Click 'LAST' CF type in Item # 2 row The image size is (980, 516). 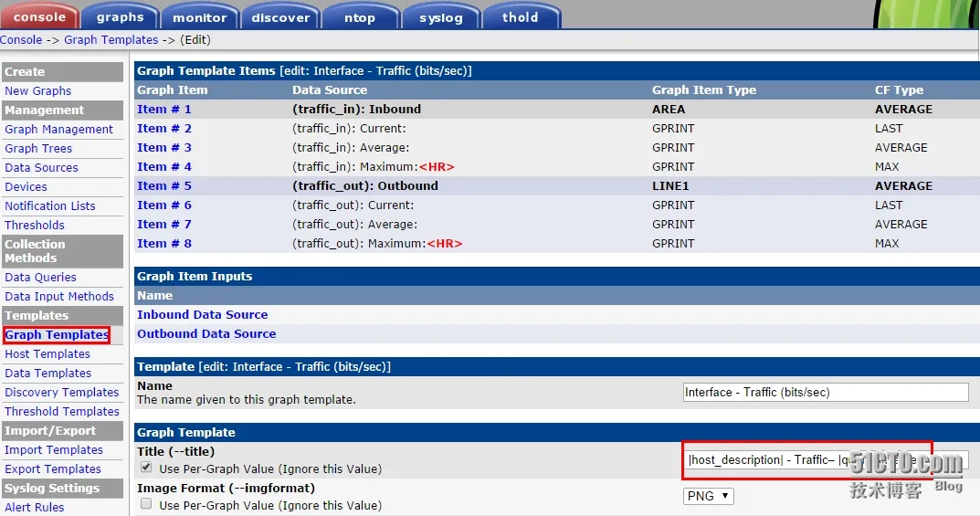click(889, 129)
